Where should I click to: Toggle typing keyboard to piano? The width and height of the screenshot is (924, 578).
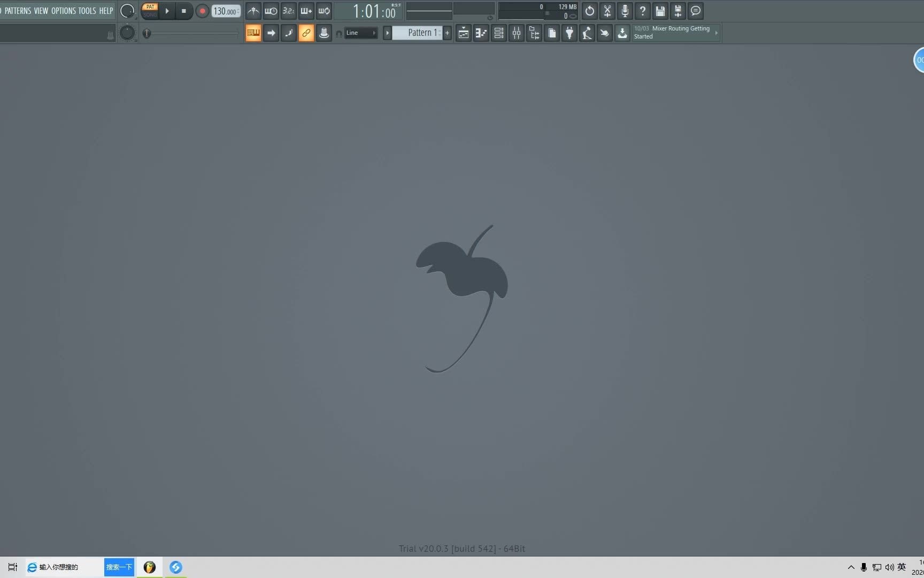[x=253, y=33]
